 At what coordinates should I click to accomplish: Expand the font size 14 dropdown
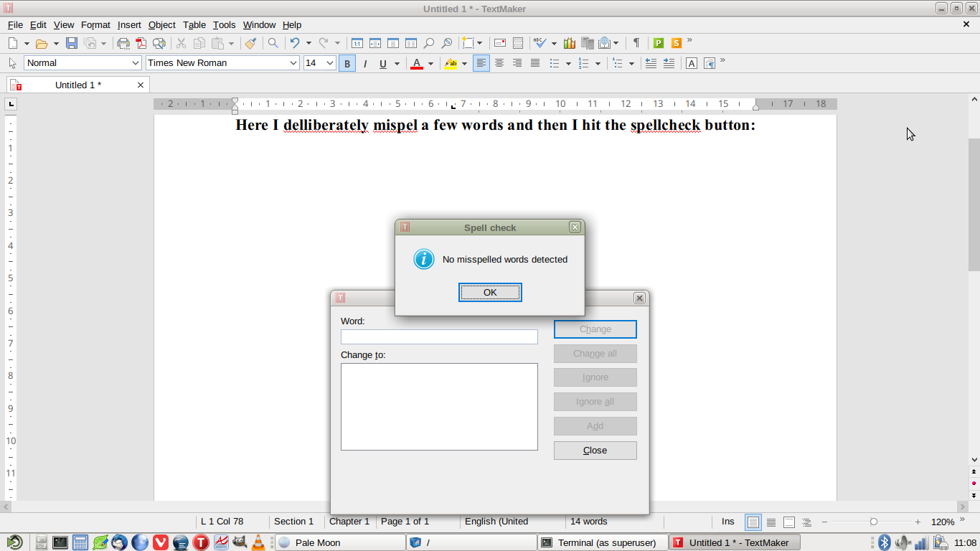(330, 63)
